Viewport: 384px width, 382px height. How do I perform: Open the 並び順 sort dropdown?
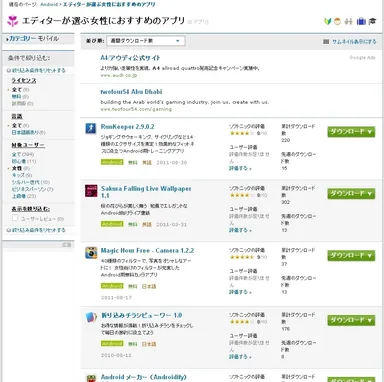[146, 41]
